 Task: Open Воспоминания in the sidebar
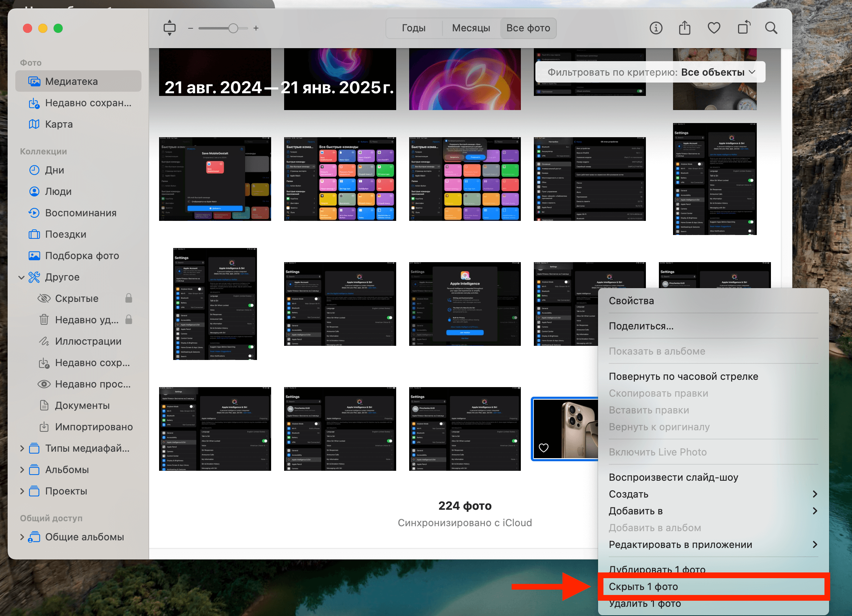point(80,213)
